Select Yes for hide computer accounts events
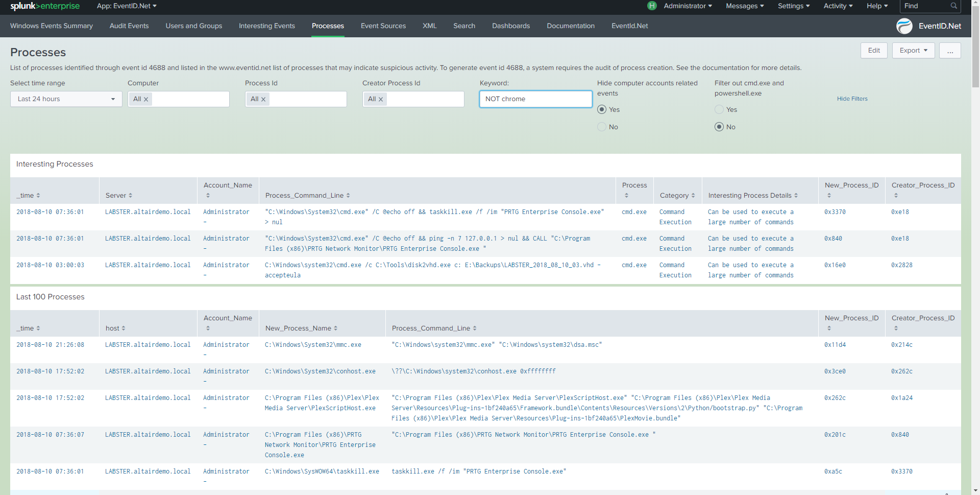Image resolution: width=980 pixels, height=495 pixels. click(x=602, y=109)
